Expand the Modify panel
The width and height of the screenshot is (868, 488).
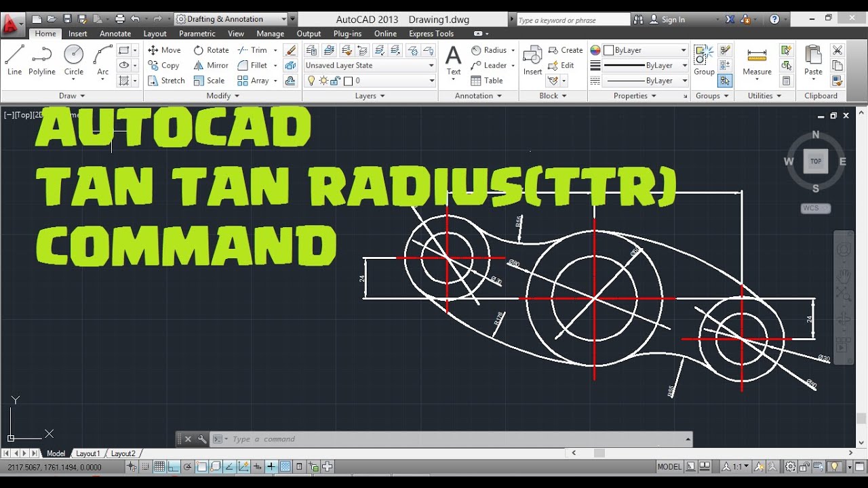tap(223, 96)
